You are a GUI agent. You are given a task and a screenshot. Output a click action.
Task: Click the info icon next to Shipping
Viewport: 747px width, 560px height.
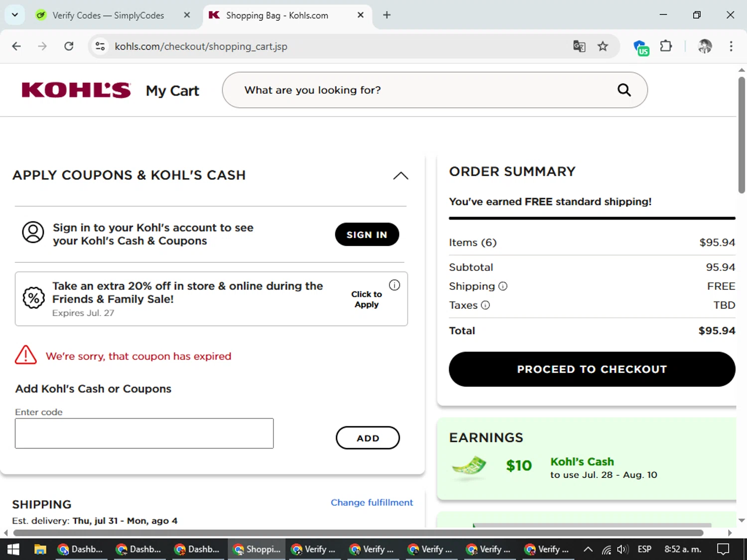click(503, 286)
